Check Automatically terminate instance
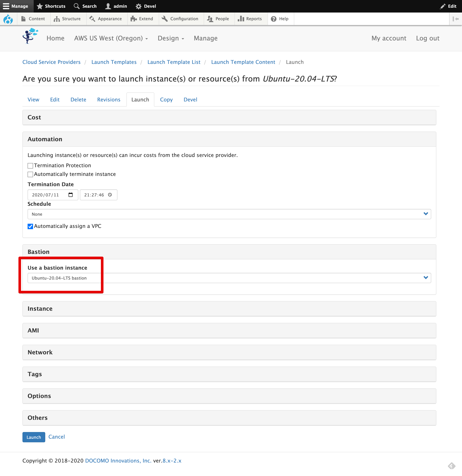 click(x=30, y=174)
